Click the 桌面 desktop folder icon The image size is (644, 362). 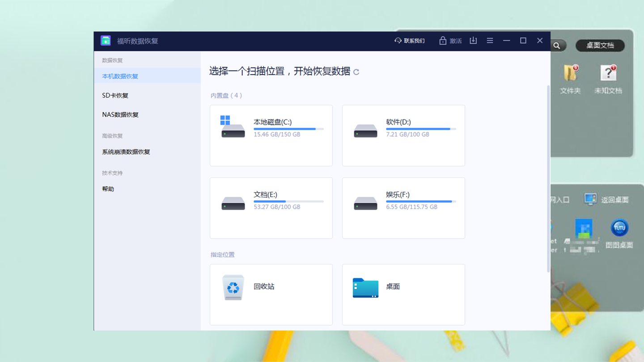point(365,288)
